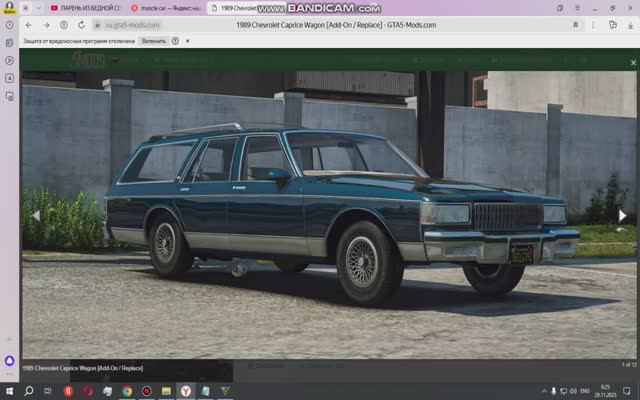Open Bandicam recorder in the taskbar

(x=147, y=391)
